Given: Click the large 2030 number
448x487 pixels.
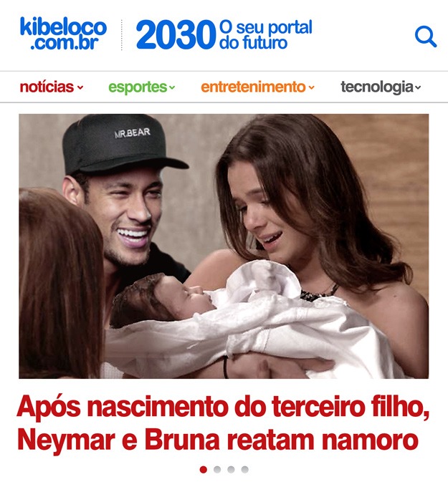Looking at the screenshot, I should pyautogui.click(x=176, y=35).
